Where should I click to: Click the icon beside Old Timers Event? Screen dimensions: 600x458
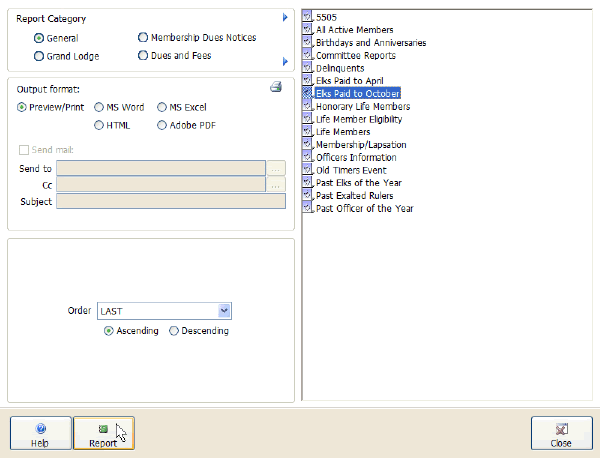tap(308, 170)
